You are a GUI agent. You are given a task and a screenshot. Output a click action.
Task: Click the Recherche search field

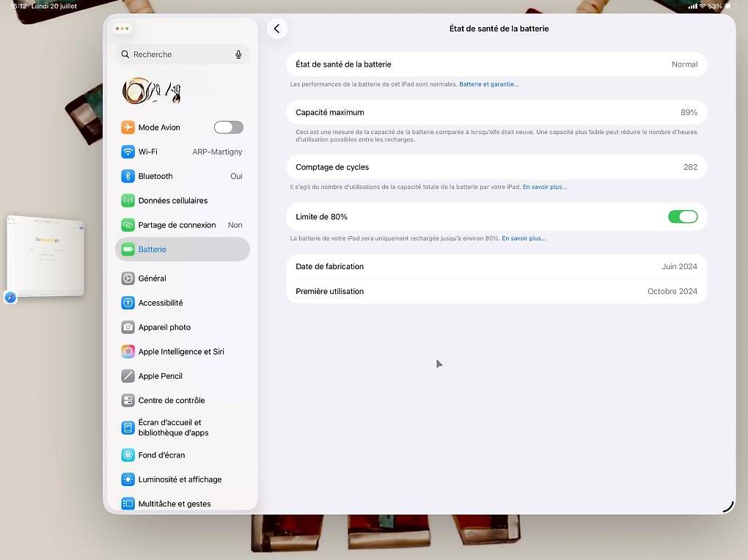[182, 54]
